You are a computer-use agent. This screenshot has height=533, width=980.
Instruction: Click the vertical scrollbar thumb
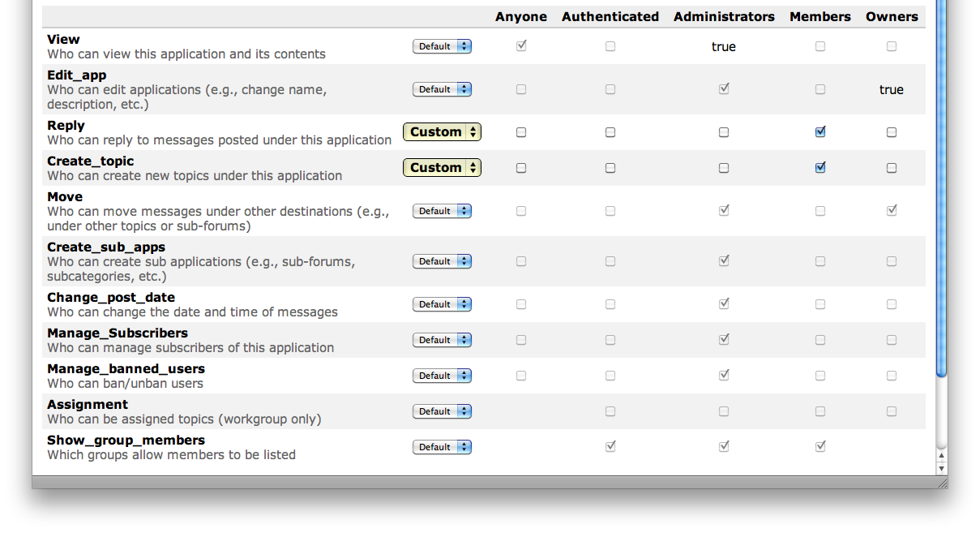tap(941, 187)
